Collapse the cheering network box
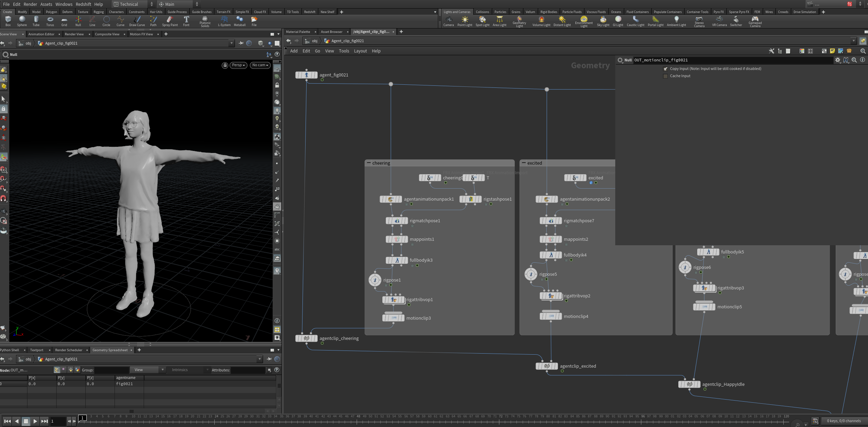868x427 pixels. tap(368, 163)
